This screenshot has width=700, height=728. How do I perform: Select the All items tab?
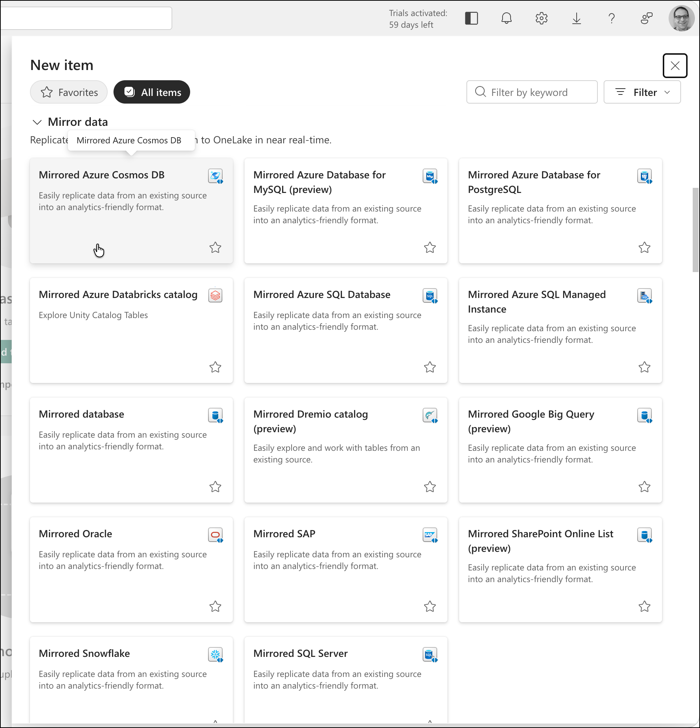click(x=152, y=92)
